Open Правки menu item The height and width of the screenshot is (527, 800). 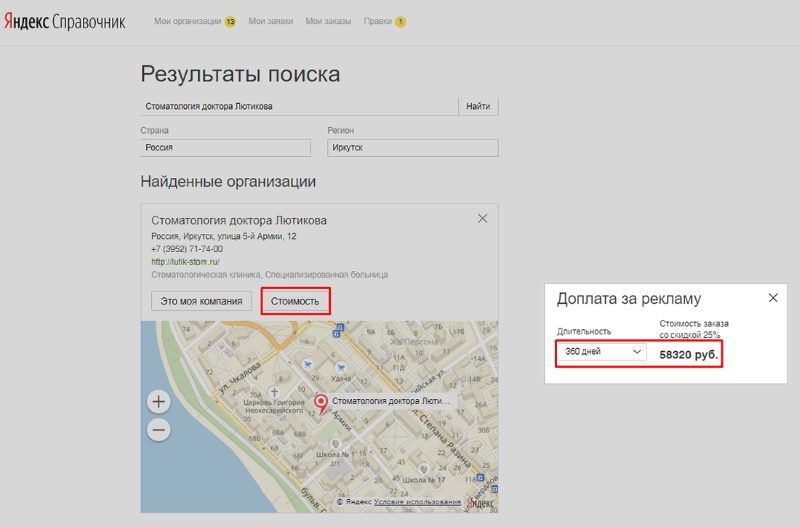pos(378,21)
